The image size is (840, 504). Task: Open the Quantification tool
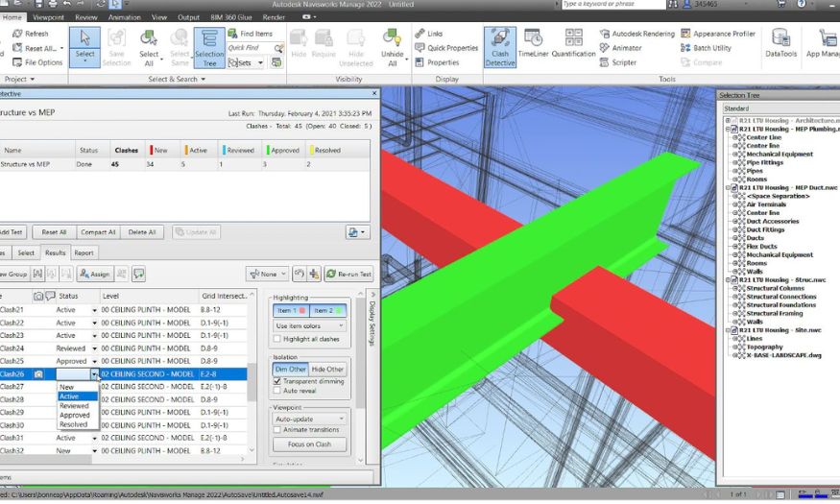(x=573, y=43)
